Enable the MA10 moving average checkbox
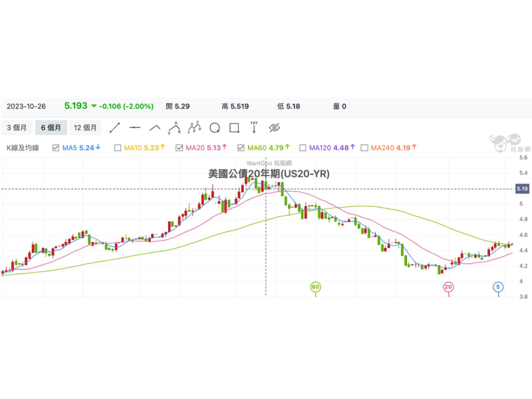Image resolution: width=532 pixels, height=399 pixels. (x=118, y=148)
